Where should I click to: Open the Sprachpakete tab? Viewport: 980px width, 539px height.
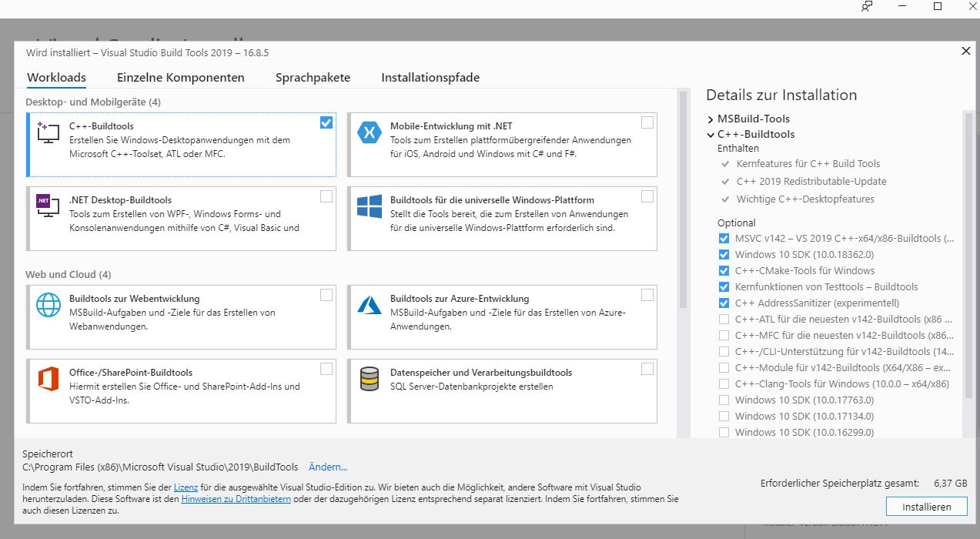[x=313, y=78]
